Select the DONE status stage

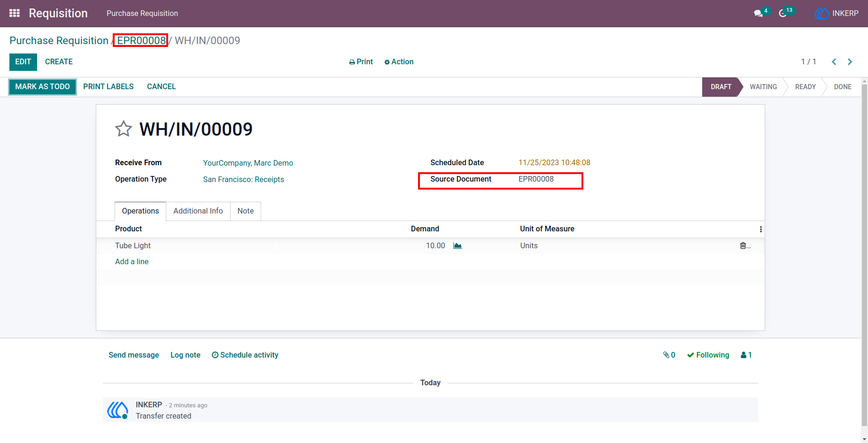(843, 87)
